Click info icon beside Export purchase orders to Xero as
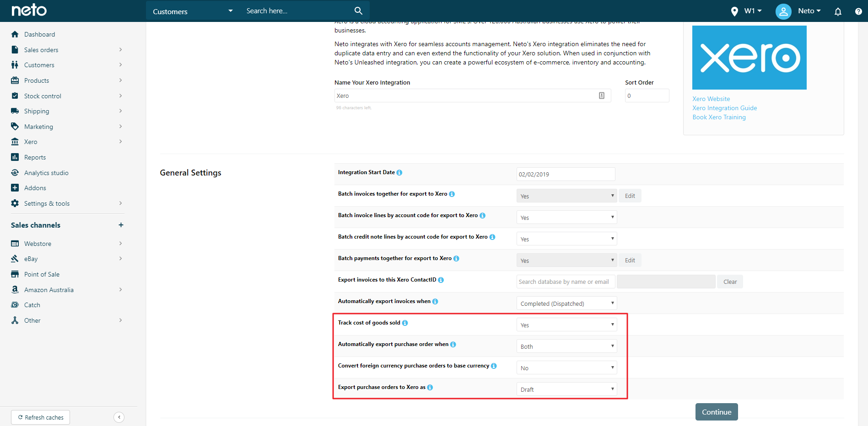The height and width of the screenshot is (426, 868). pos(430,388)
